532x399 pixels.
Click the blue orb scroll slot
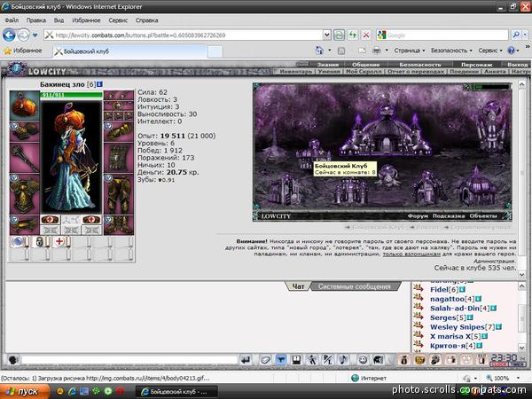pyautogui.click(x=20, y=242)
